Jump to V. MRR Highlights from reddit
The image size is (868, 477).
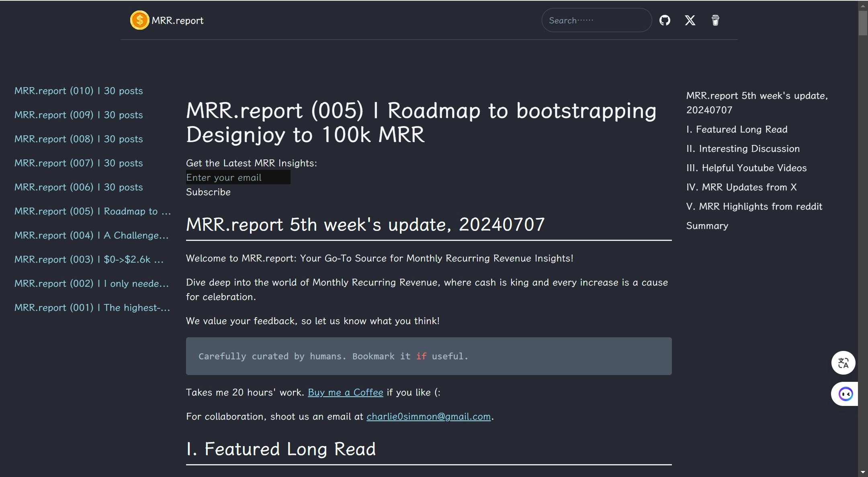[x=754, y=206]
